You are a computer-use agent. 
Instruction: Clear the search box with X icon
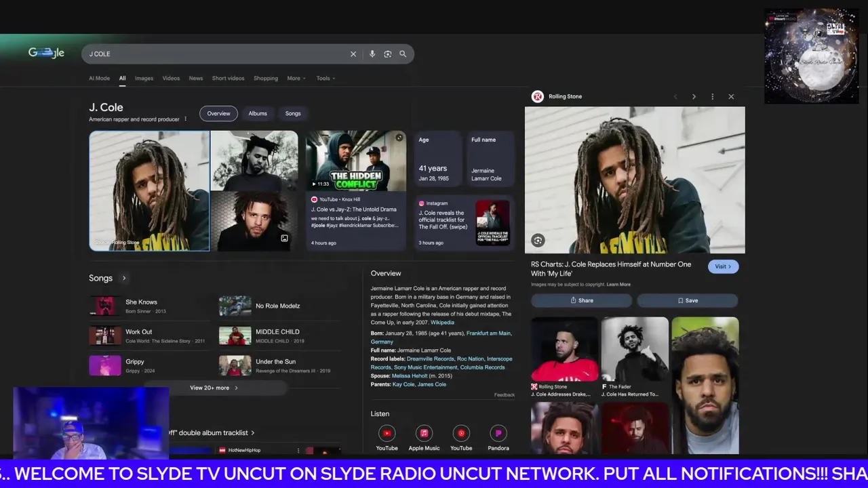click(353, 54)
